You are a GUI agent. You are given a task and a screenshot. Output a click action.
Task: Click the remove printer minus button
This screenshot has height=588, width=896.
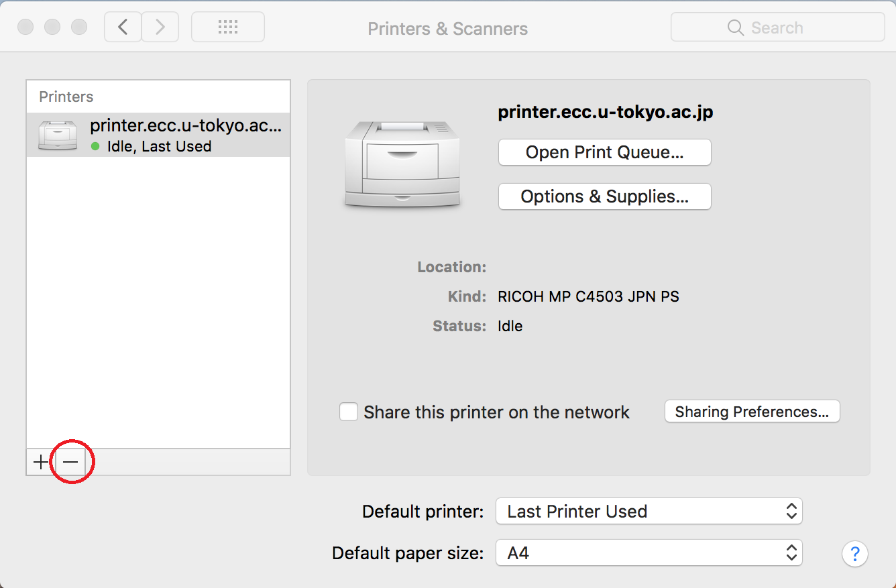coord(70,462)
